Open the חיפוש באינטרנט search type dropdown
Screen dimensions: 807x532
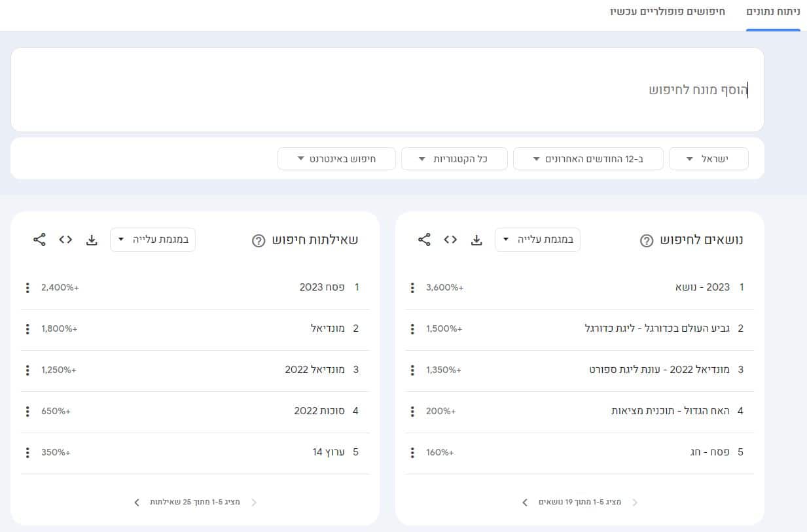pos(336,159)
